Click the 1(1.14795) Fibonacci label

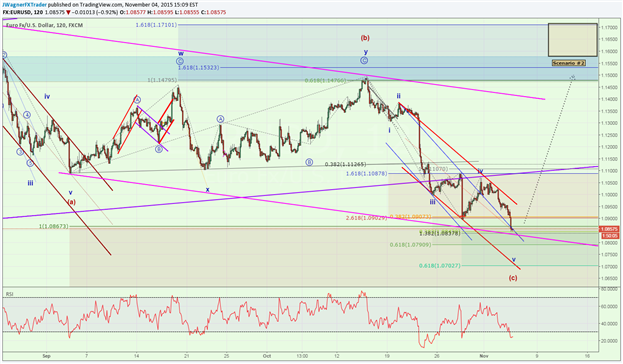pos(162,80)
